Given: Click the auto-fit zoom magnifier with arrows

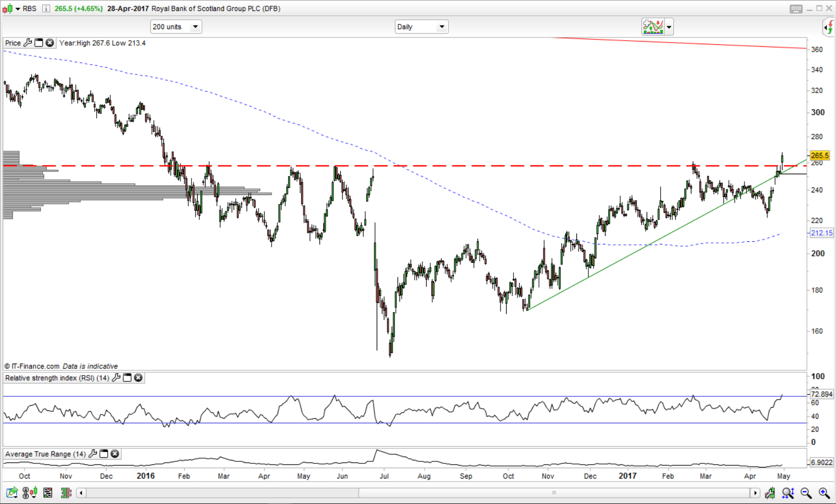Looking at the screenshot, I should [788, 493].
